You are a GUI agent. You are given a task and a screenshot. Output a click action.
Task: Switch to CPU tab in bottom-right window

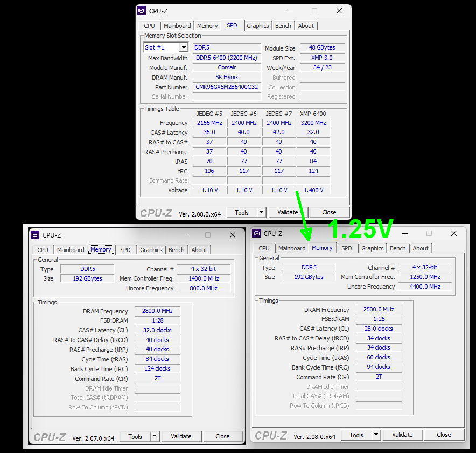[x=264, y=248]
